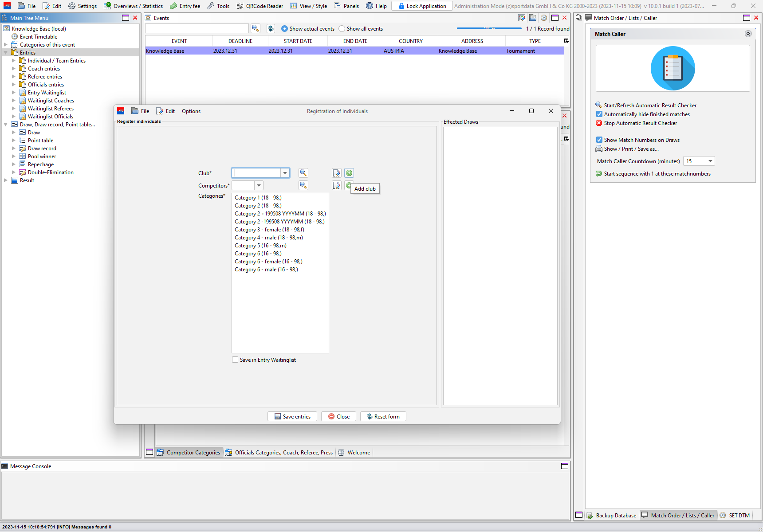Click Show / Print / Save as...
Screen dimensions: 763x532
pos(627,149)
